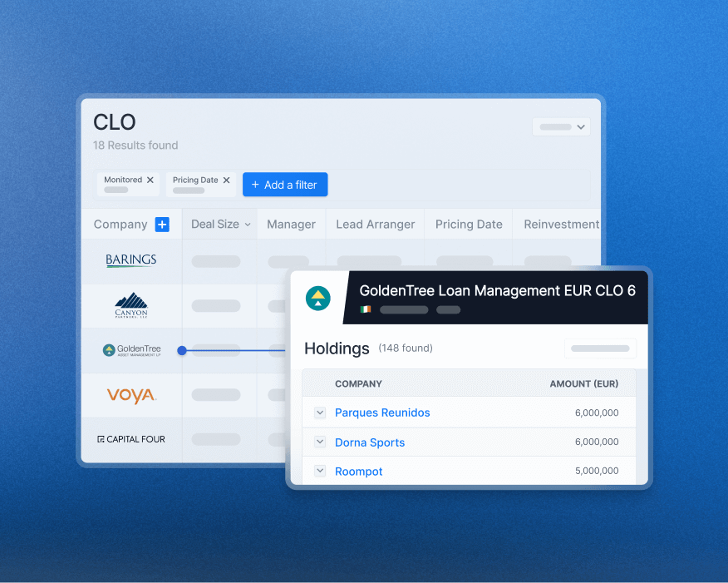Remove the Monitored filter
Image resolution: width=728 pixels, height=583 pixels.
[x=151, y=180]
